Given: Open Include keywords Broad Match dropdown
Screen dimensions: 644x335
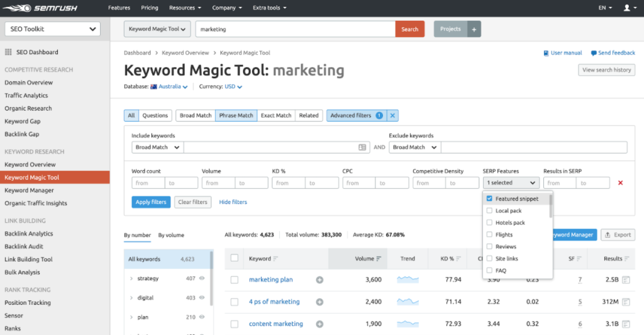Looking at the screenshot, I should 158,147.
